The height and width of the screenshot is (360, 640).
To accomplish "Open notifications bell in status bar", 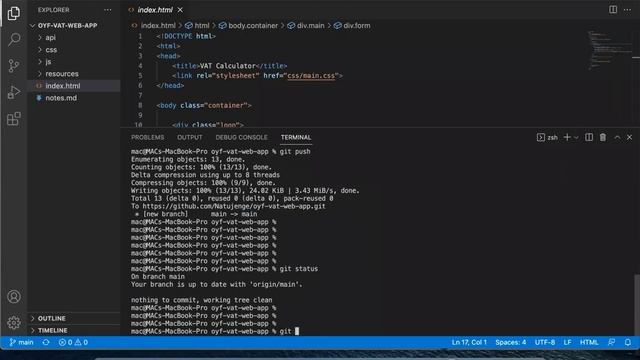I will click(628, 342).
